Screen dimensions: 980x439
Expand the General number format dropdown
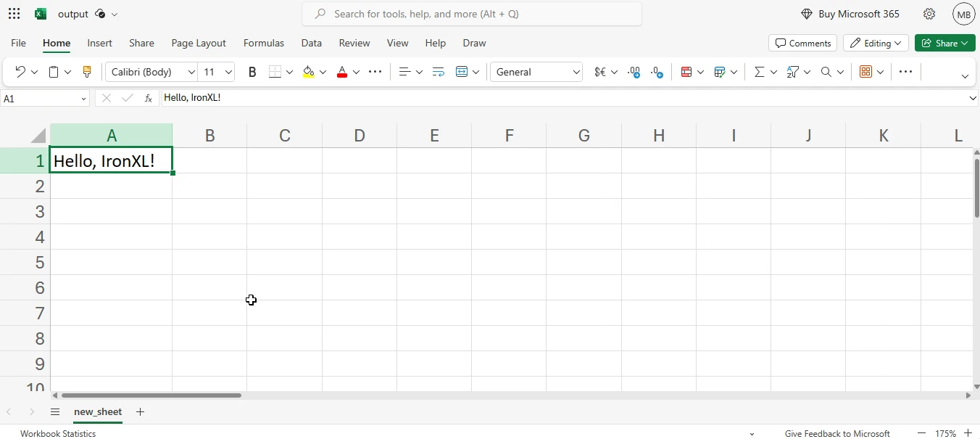click(536, 72)
